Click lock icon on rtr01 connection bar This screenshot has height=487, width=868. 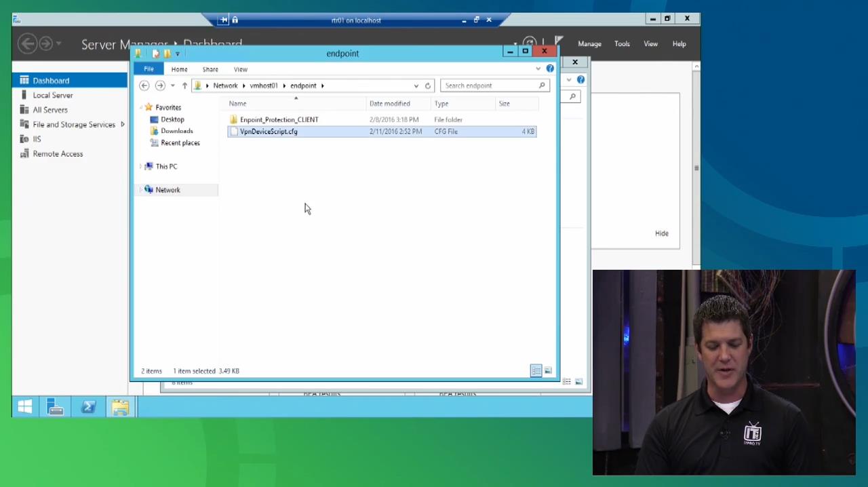(x=235, y=20)
